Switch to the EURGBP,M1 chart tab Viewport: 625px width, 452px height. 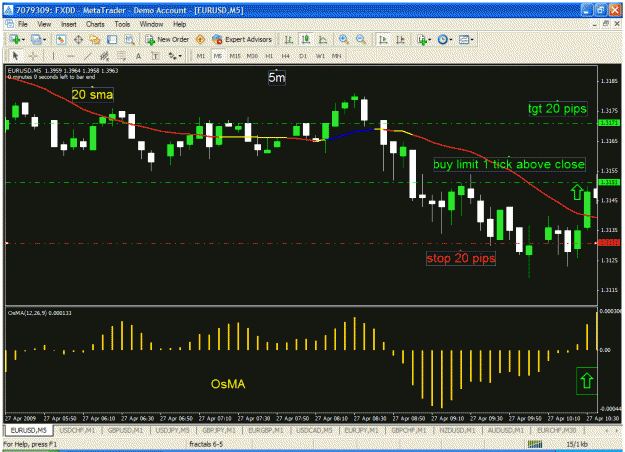[x=266, y=430]
